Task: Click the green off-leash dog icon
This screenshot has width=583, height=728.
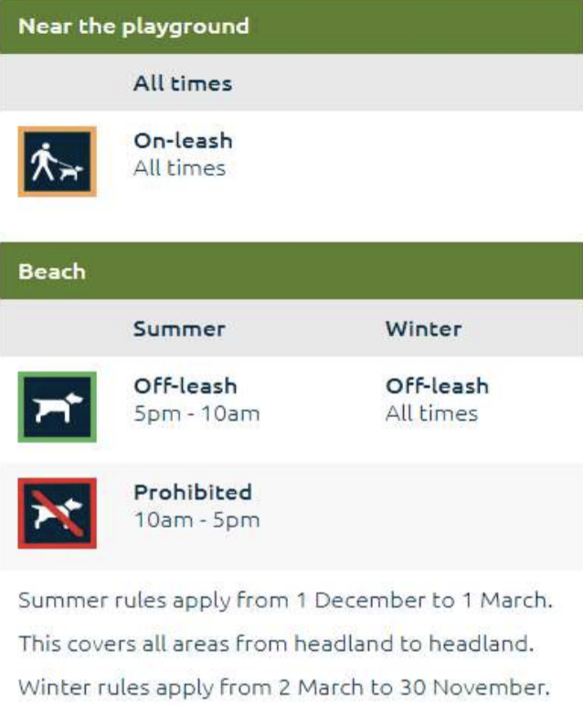Action: [x=57, y=407]
